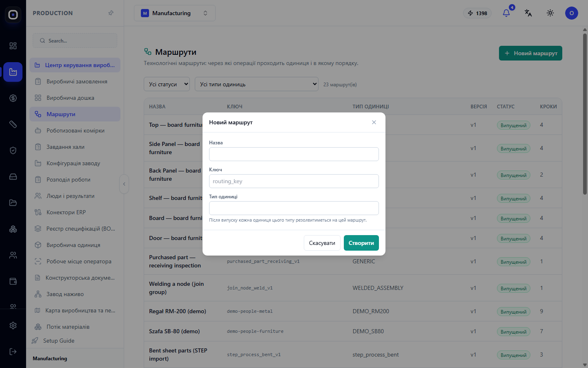Open the finance dollar icon in left rail
The height and width of the screenshot is (368, 588).
[x=13, y=98]
